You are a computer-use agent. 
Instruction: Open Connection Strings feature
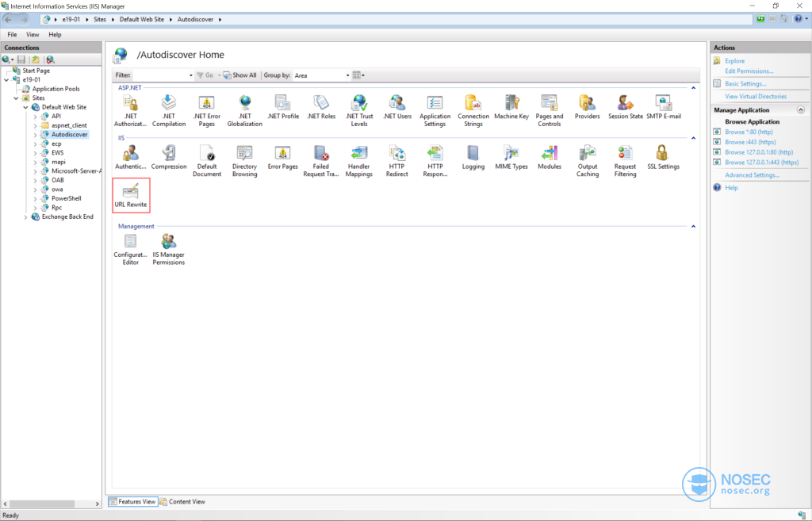click(473, 111)
